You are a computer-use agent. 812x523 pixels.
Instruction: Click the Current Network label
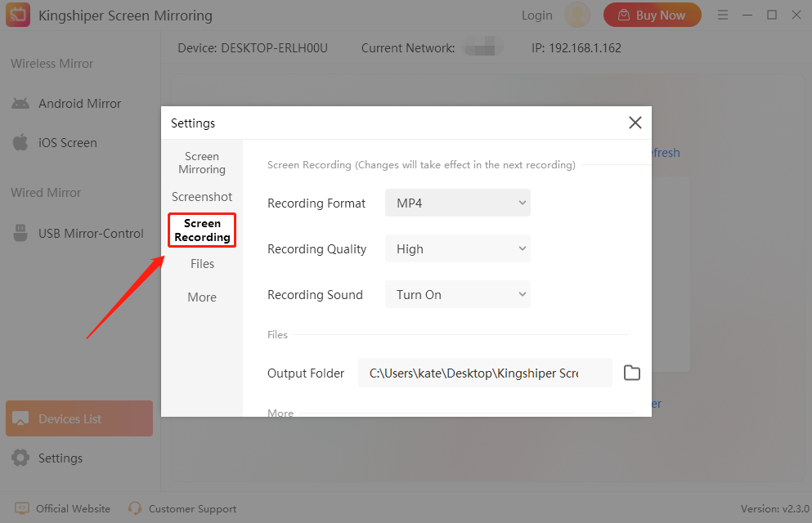click(x=407, y=48)
